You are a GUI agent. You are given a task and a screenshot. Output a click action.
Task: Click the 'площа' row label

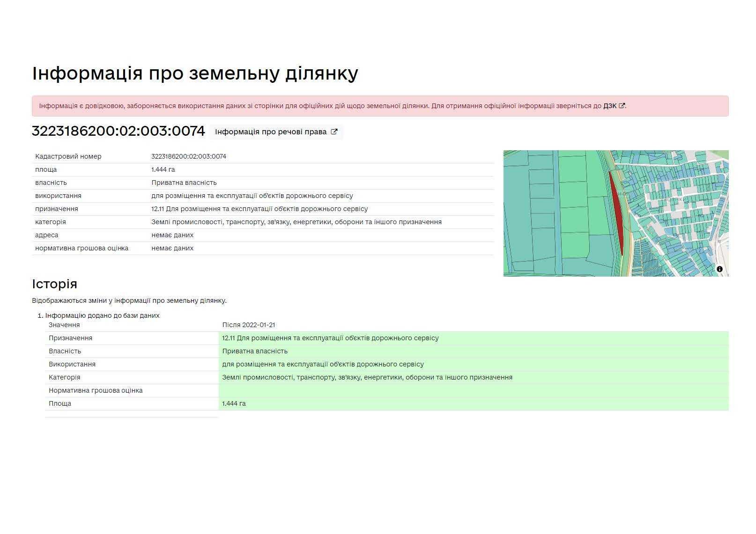(46, 169)
